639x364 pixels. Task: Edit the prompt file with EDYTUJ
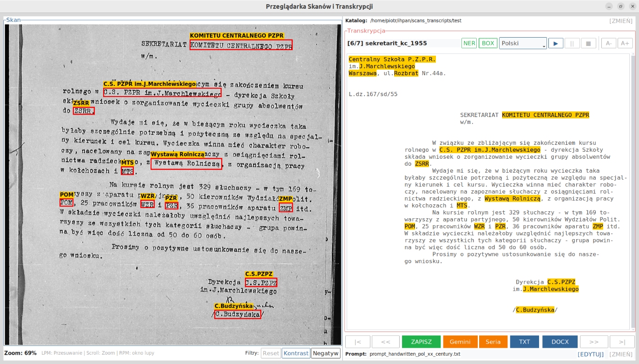591,354
